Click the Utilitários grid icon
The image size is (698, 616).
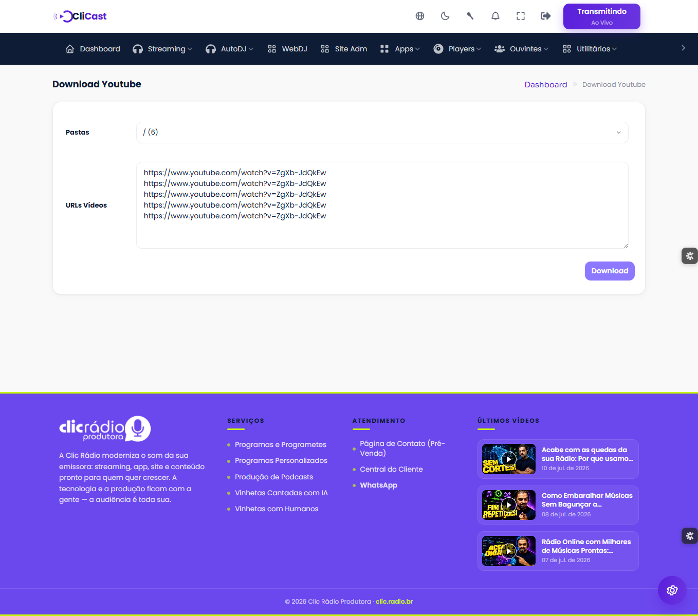[567, 49]
